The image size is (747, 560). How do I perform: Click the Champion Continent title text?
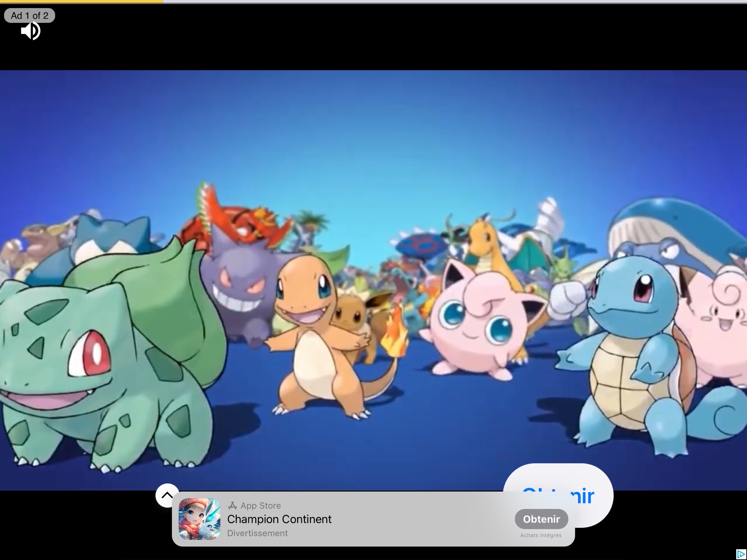(279, 519)
